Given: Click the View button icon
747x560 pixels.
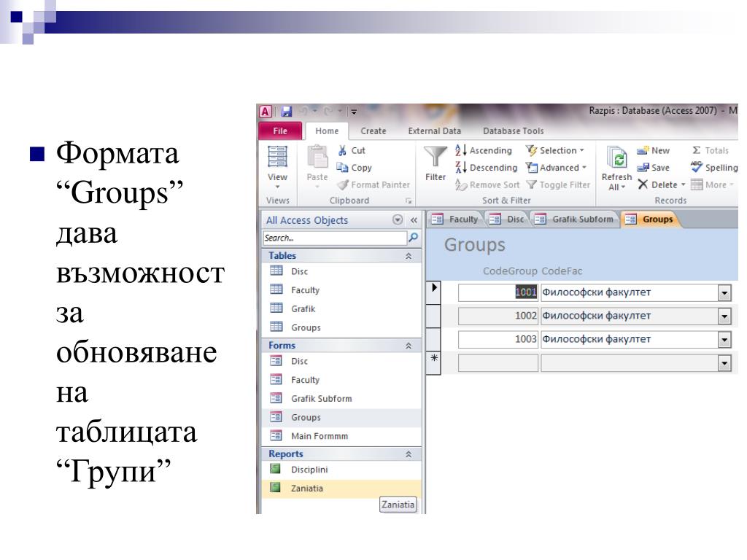Looking at the screenshot, I should pyautogui.click(x=277, y=157).
